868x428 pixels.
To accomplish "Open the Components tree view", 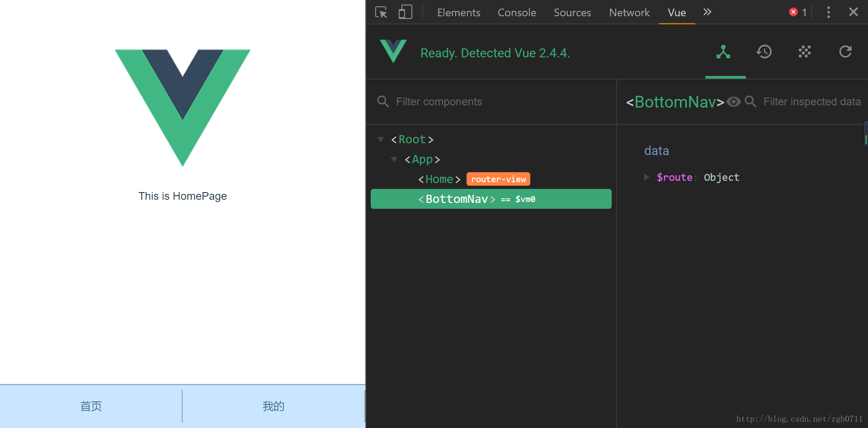I will 723,52.
